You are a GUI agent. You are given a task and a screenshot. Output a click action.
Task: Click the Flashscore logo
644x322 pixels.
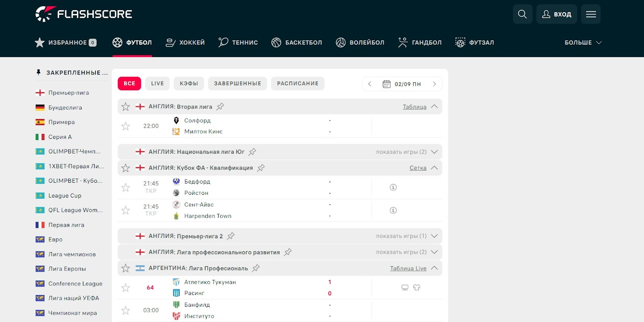click(x=84, y=14)
